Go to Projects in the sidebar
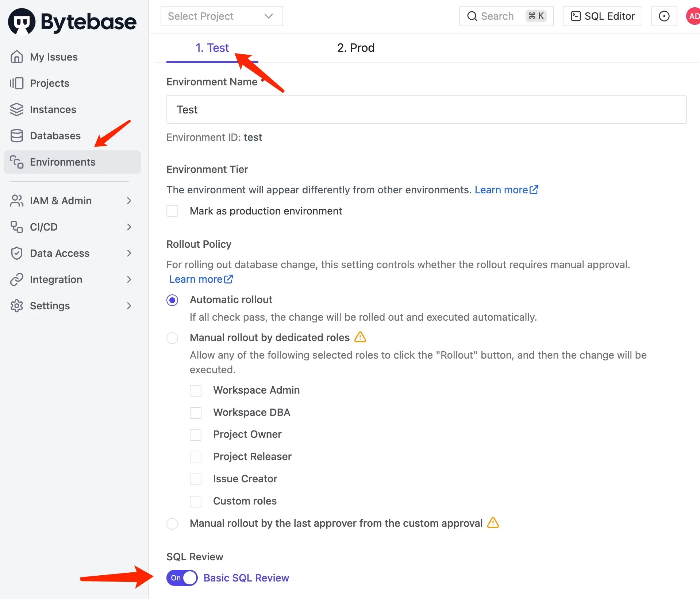The height and width of the screenshot is (599, 700). (72, 83)
